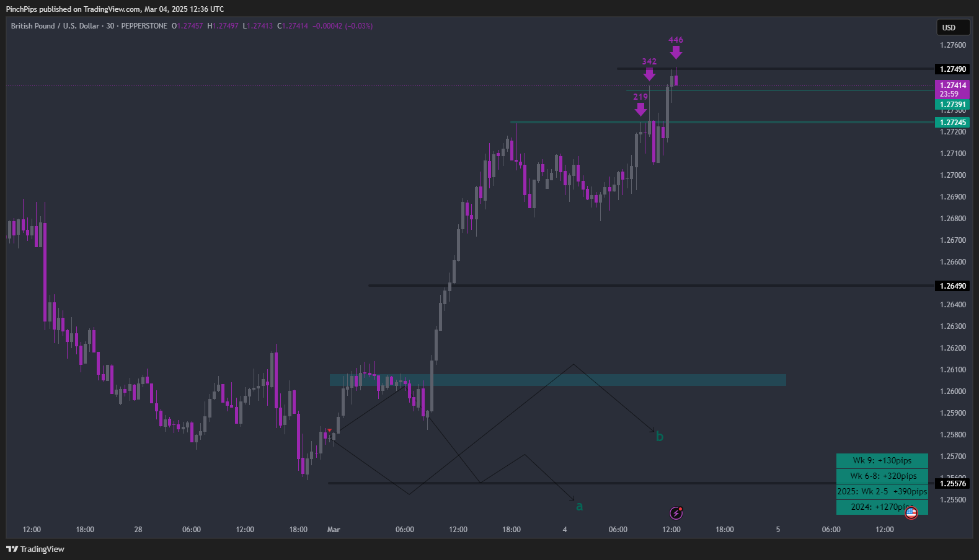Click the PEPPERSTONE broker label

click(144, 26)
